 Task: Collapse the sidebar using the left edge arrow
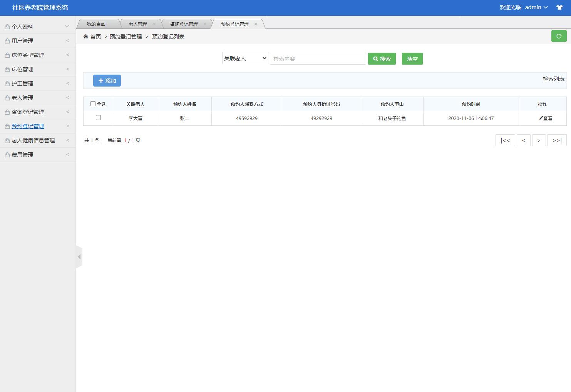(79, 256)
